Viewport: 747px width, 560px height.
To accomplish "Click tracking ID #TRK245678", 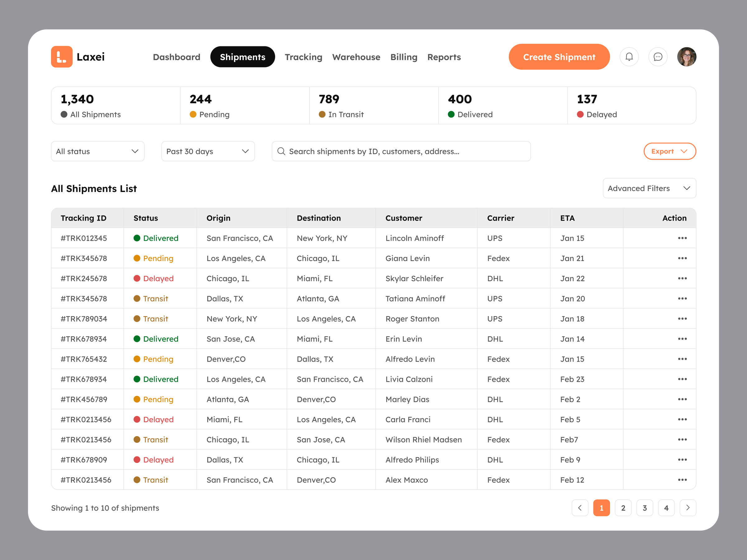I will [x=84, y=278].
